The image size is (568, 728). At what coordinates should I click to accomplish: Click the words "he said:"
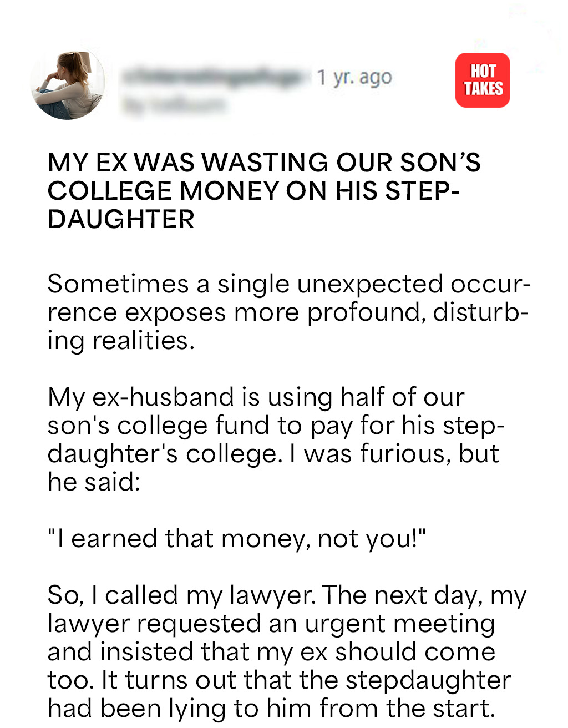click(x=94, y=482)
